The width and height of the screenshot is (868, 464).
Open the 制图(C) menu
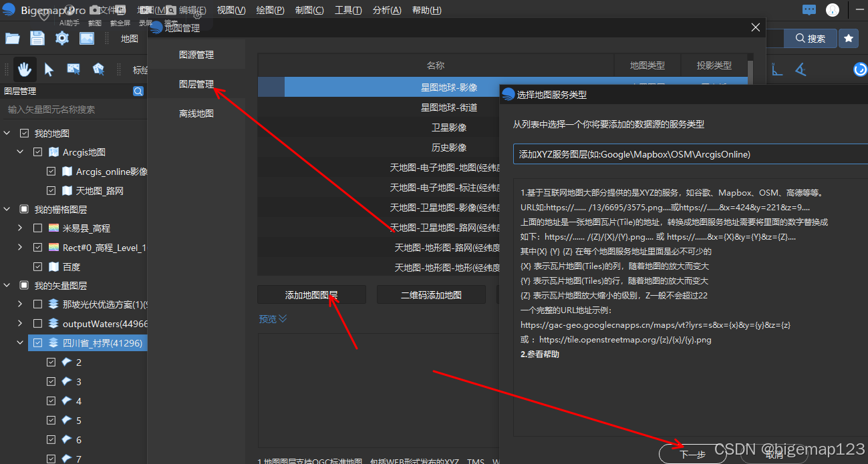click(x=309, y=10)
